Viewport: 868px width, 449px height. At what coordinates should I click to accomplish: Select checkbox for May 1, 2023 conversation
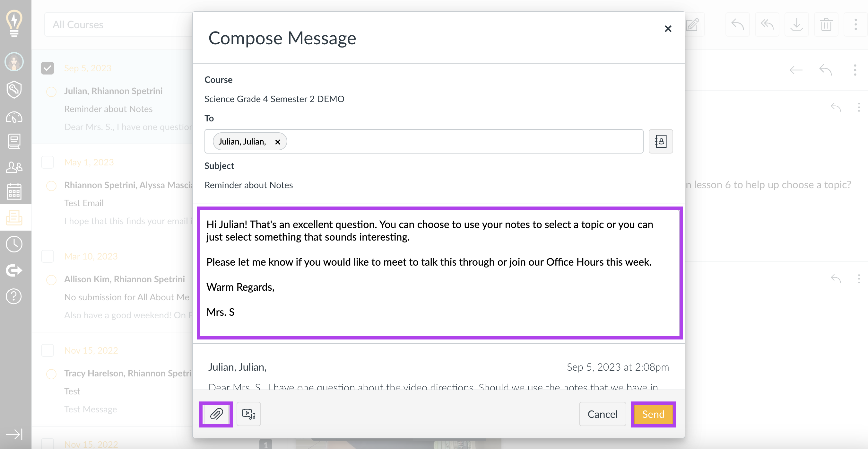[48, 162]
